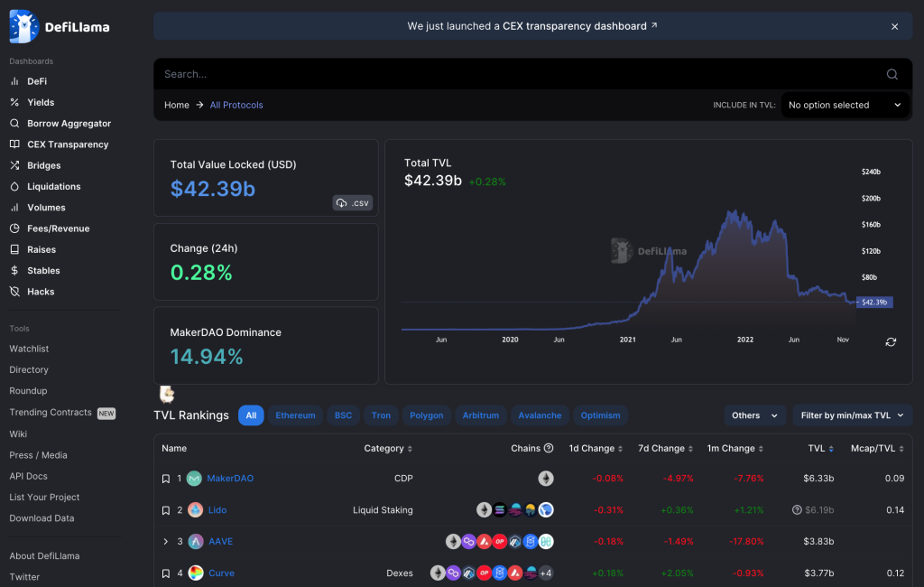This screenshot has height=587, width=924.
Task: Open Filter by min/max TVL dropdown
Action: 852,415
